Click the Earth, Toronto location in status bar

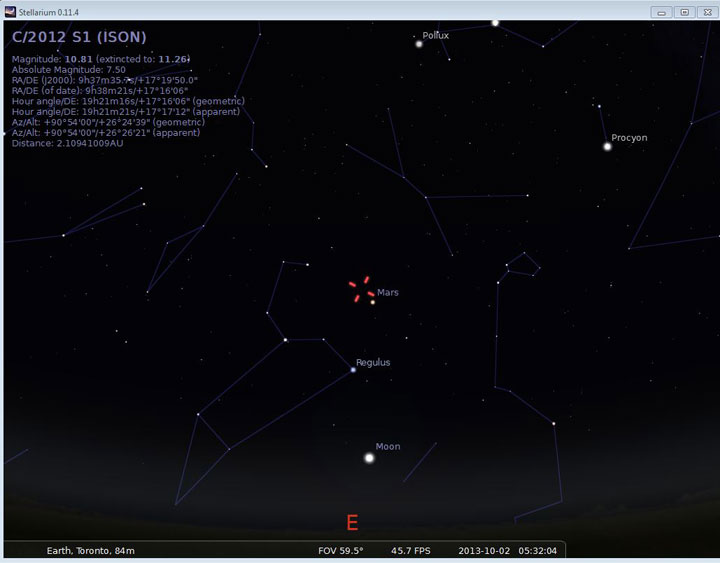click(91, 550)
